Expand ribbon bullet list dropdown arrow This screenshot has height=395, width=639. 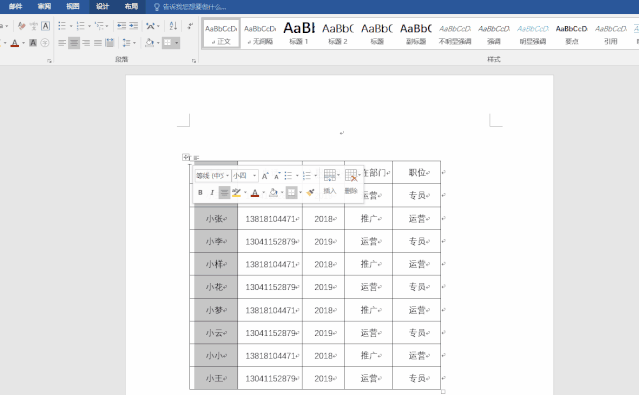(x=71, y=26)
